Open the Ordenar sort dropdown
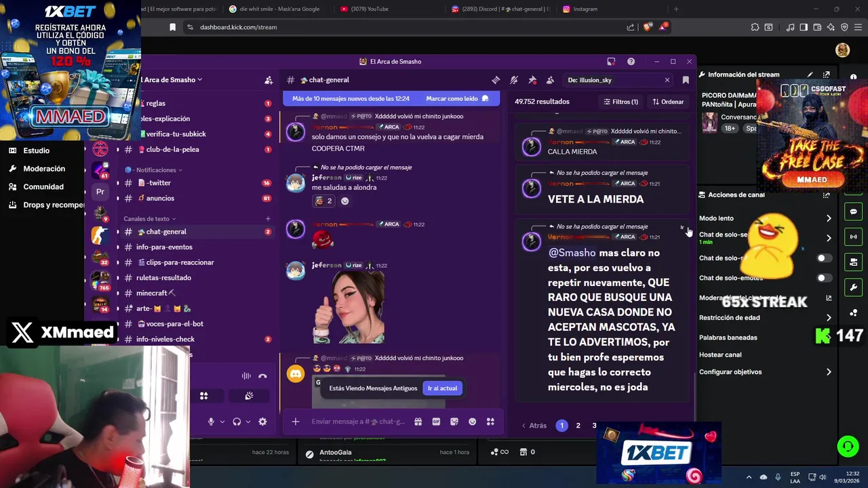Viewport: 868px width, 488px height. (668, 102)
